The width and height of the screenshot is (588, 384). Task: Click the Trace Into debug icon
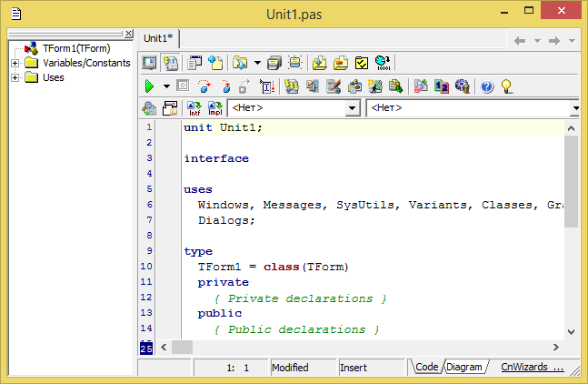224,86
